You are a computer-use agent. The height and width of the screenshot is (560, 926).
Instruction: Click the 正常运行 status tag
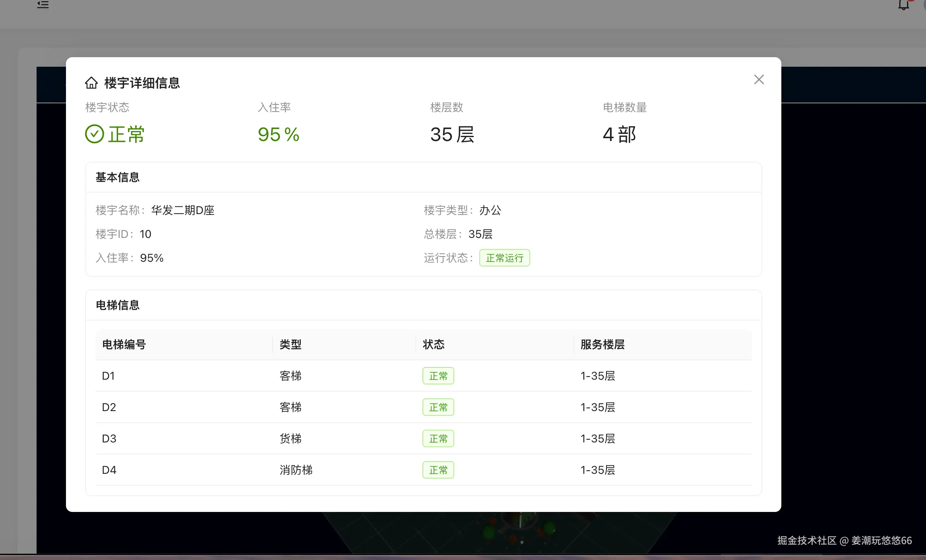tap(504, 258)
